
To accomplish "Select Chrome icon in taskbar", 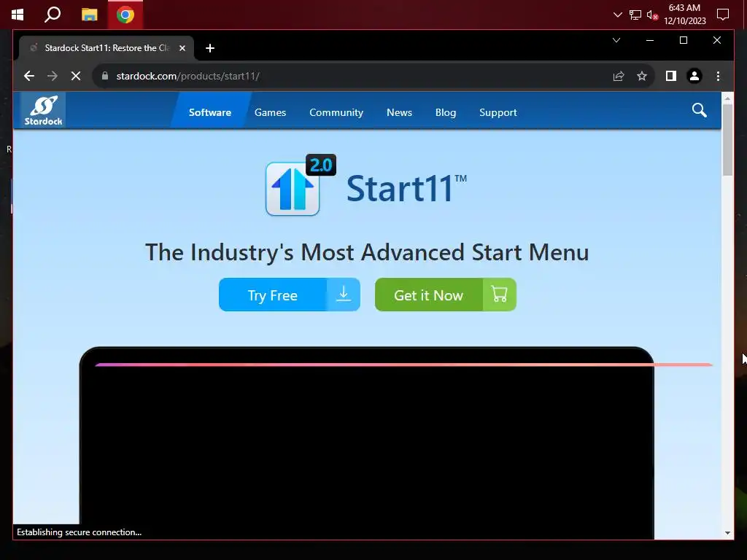I will pyautogui.click(x=125, y=15).
